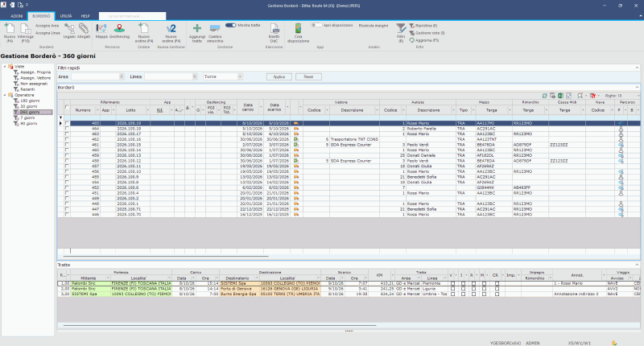Tick the checkbox for row 446
The height and width of the screenshot is (346, 644).
(x=67, y=214)
